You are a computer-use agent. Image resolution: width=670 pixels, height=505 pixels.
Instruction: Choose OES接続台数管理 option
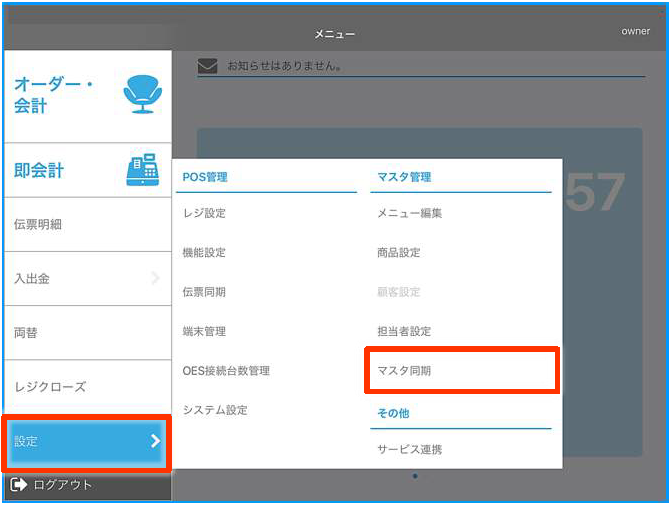click(226, 371)
